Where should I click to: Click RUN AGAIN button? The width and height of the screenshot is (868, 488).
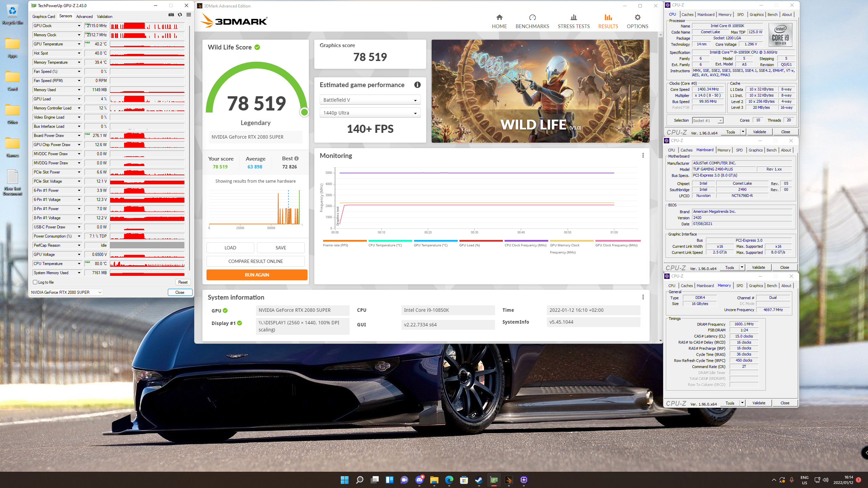(x=257, y=275)
